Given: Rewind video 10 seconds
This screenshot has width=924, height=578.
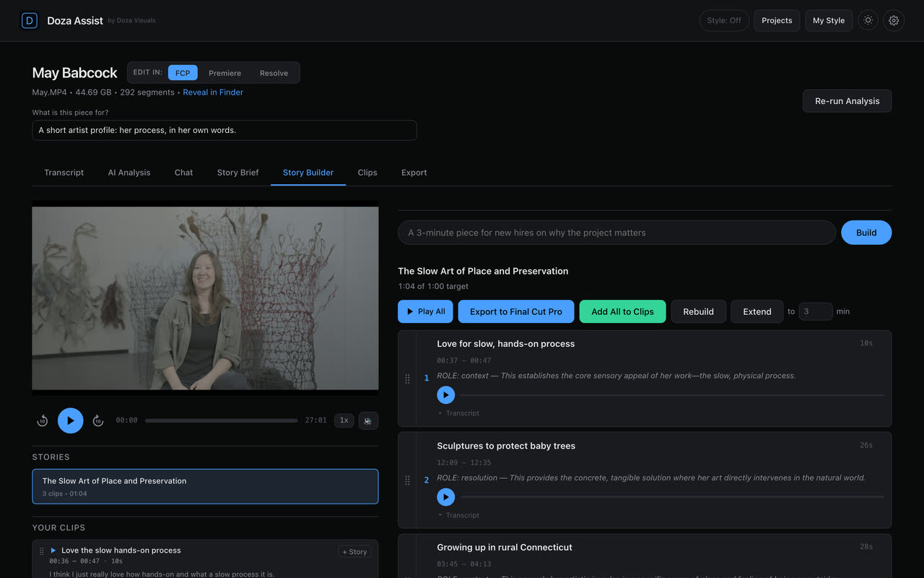Looking at the screenshot, I should (43, 420).
